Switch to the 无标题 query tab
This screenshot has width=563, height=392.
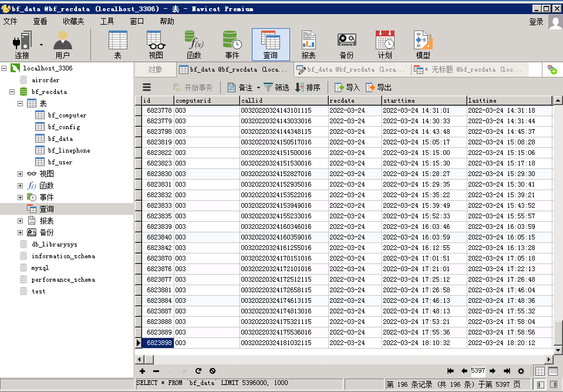click(x=470, y=70)
